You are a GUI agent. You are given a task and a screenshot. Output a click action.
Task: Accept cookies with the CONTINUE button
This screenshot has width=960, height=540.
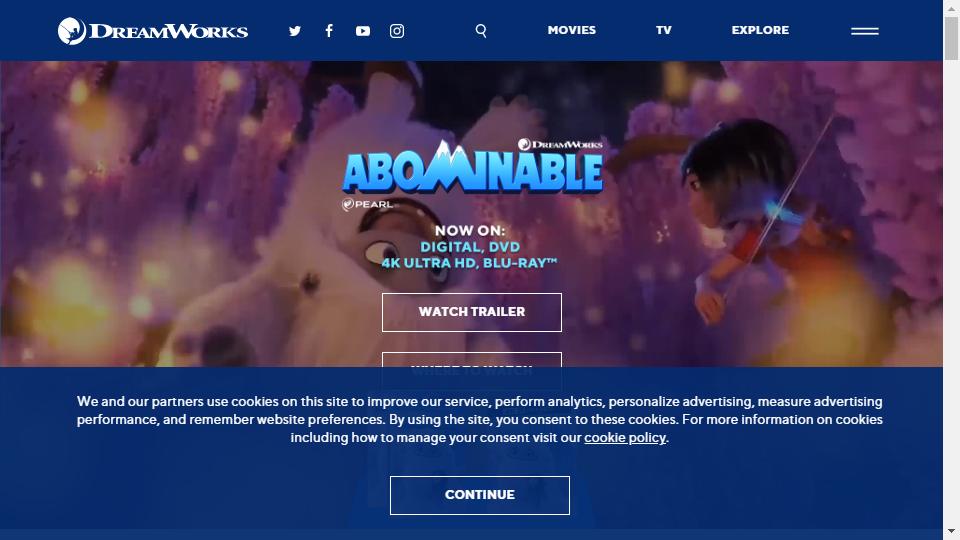pyautogui.click(x=479, y=495)
